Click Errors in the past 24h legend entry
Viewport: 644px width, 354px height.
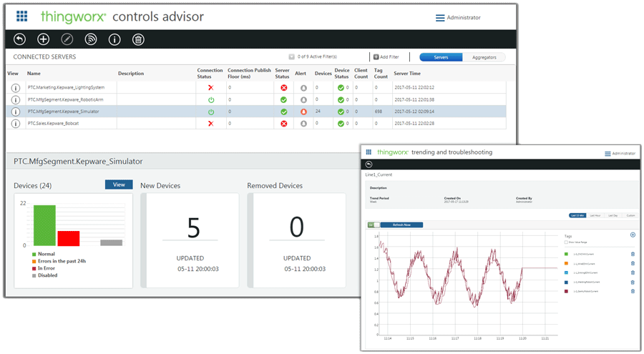pyautogui.click(x=59, y=261)
